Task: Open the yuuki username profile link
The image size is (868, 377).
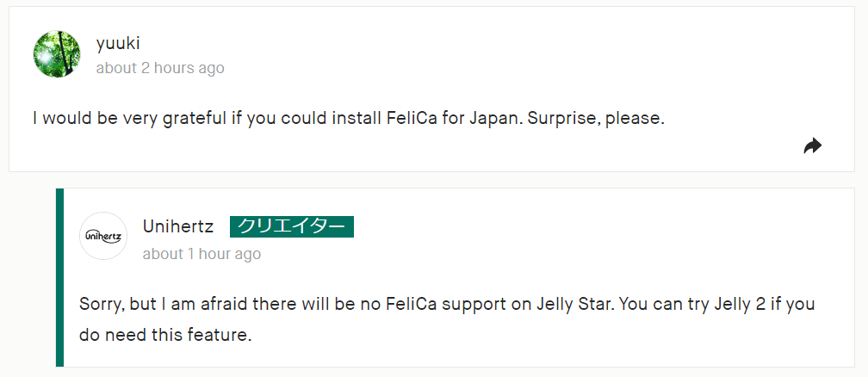Action: pos(118,43)
